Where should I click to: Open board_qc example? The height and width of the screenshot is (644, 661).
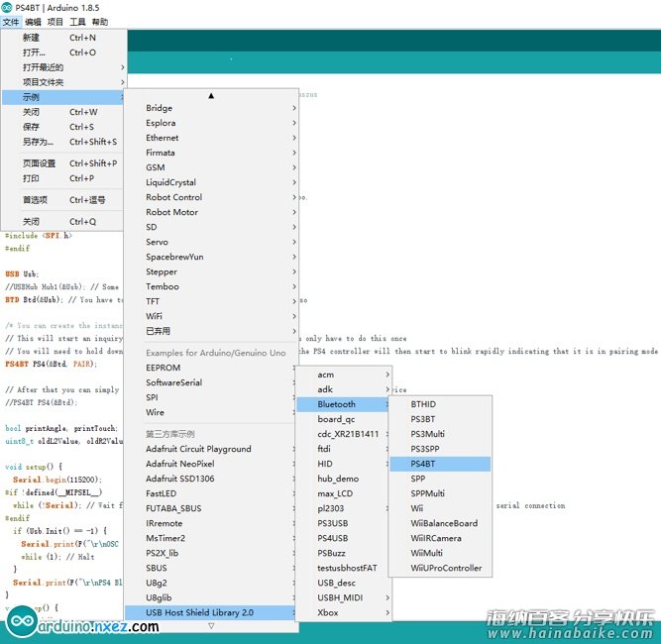(x=344, y=419)
